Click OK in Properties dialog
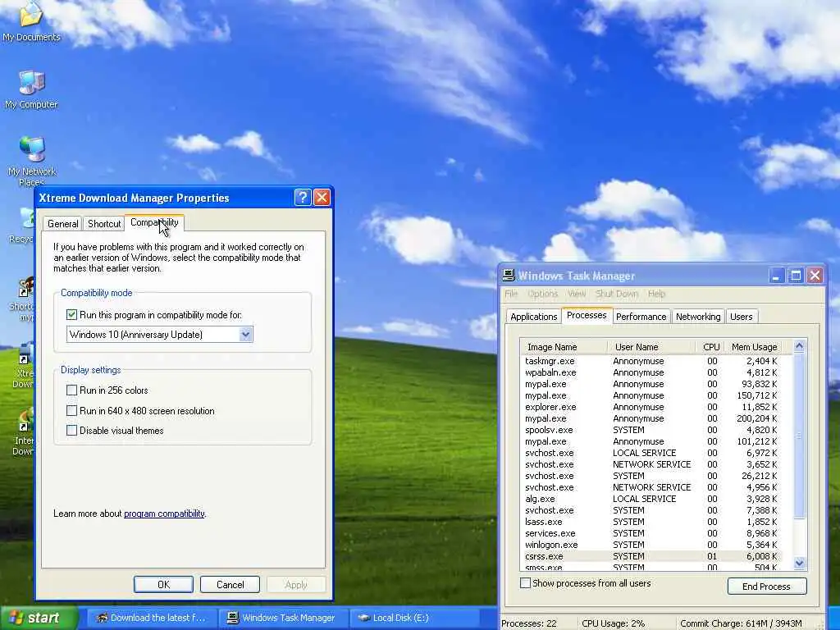Viewport: 840px width, 630px height. (x=163, y=584)
